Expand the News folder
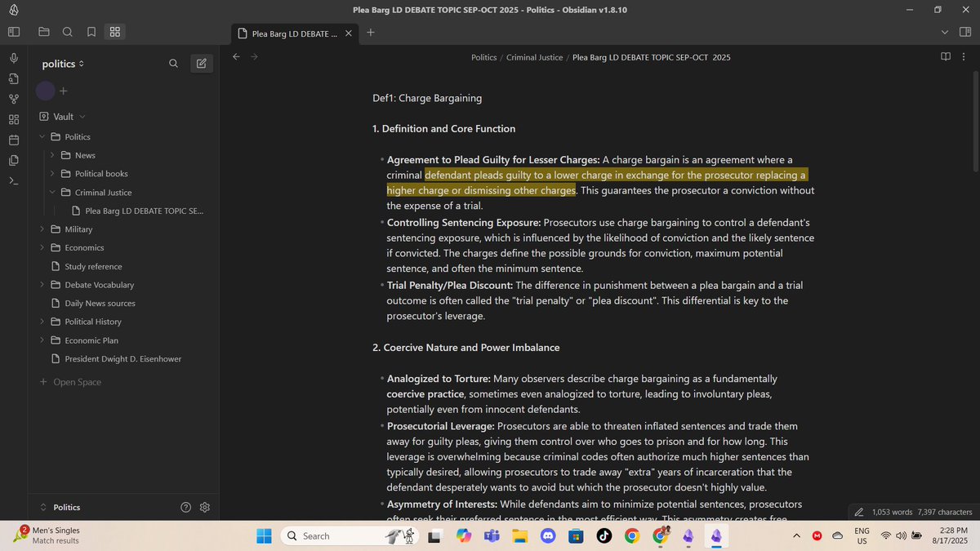This screenshot has width=980, height=551. [52, 155]
